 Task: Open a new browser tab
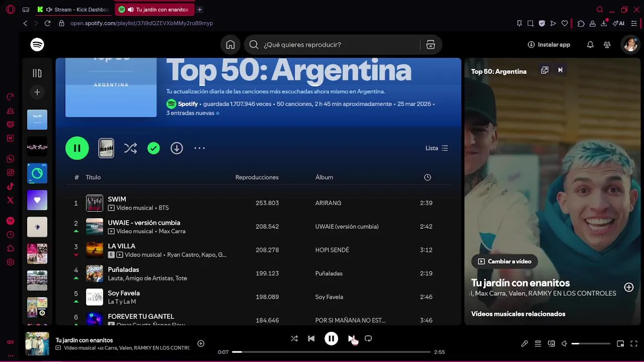coord(200,10)
